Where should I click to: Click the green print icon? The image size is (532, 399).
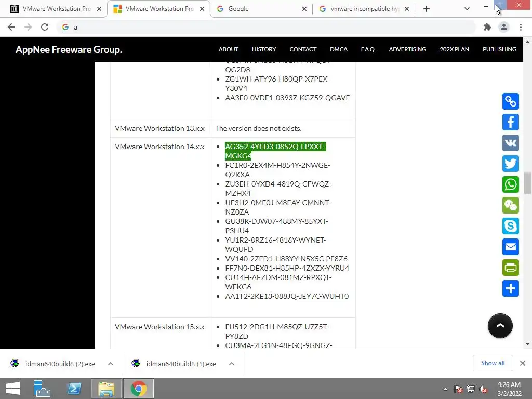click(510, 268)
